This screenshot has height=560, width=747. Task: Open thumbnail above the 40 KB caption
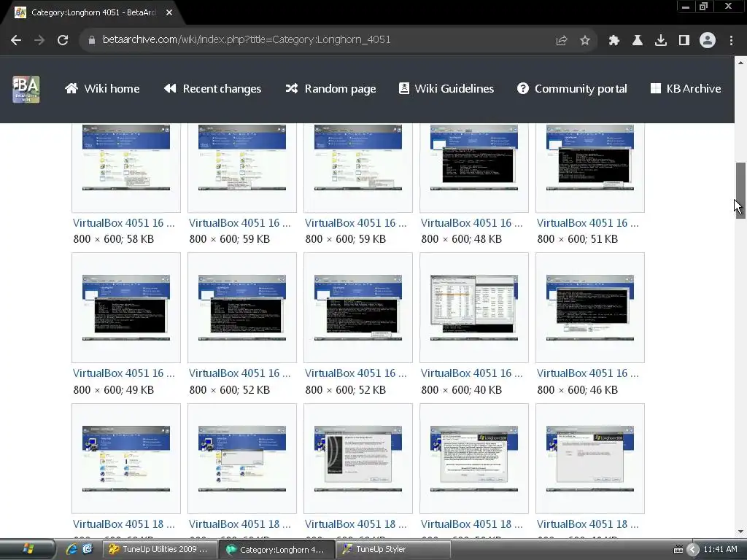(474, 308)
